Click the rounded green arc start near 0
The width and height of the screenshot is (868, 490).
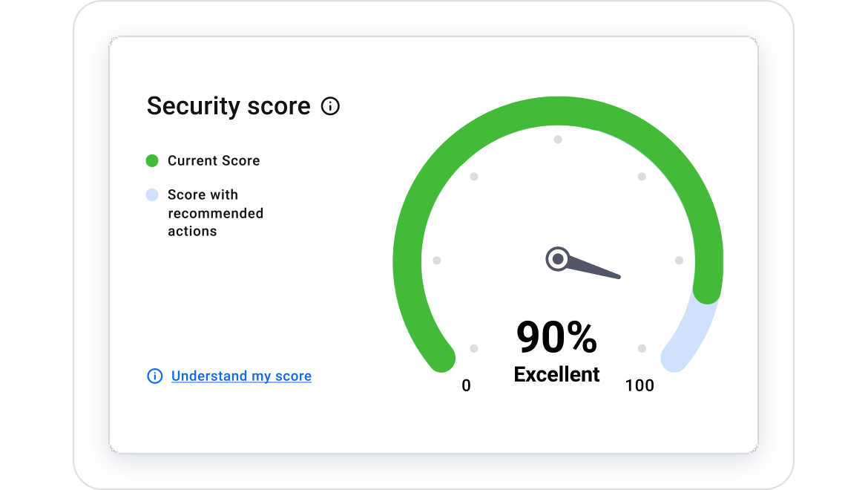click(x=441, y=358)
